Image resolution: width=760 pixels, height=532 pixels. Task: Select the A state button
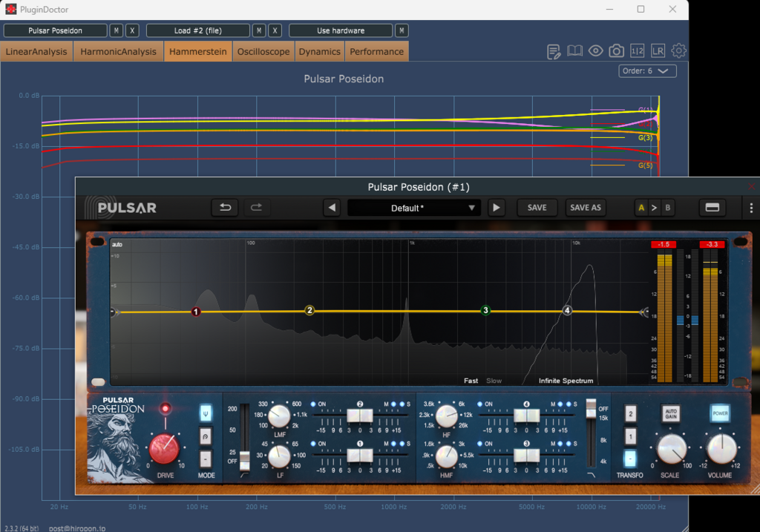coord(641,208)
